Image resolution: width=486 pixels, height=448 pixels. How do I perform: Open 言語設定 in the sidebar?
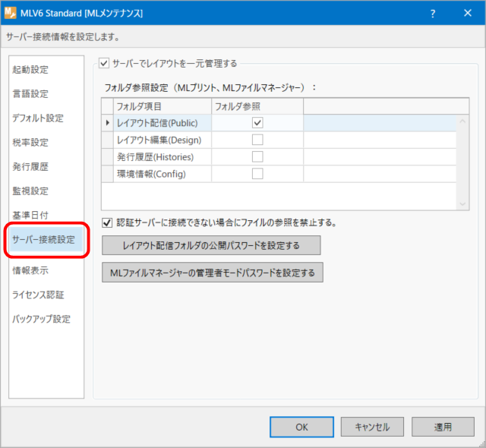(x=30, y=93)
